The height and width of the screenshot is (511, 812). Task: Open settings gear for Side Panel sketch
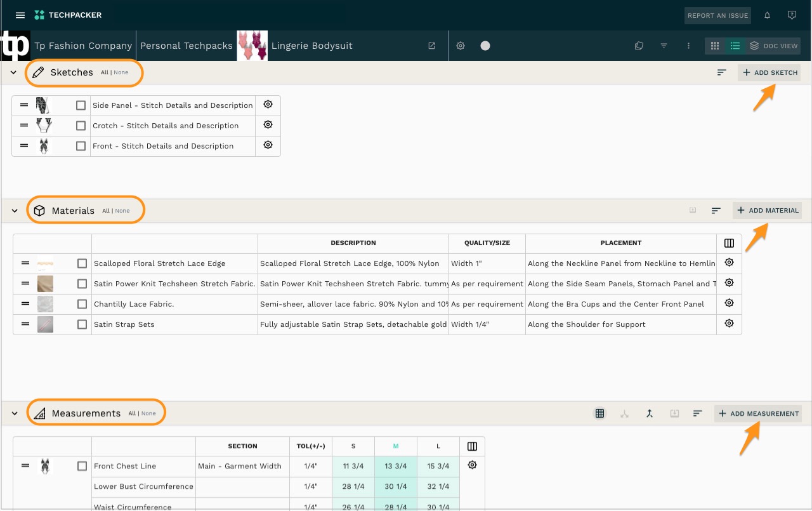click(268, 105)
